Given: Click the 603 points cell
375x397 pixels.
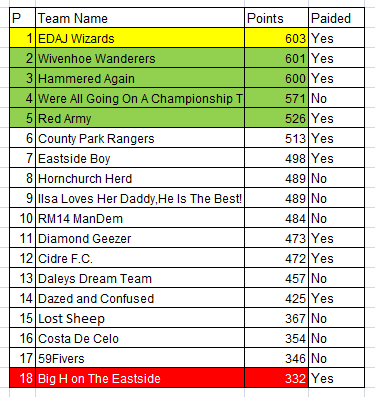Looking at the screenshot, I should 276,38.
